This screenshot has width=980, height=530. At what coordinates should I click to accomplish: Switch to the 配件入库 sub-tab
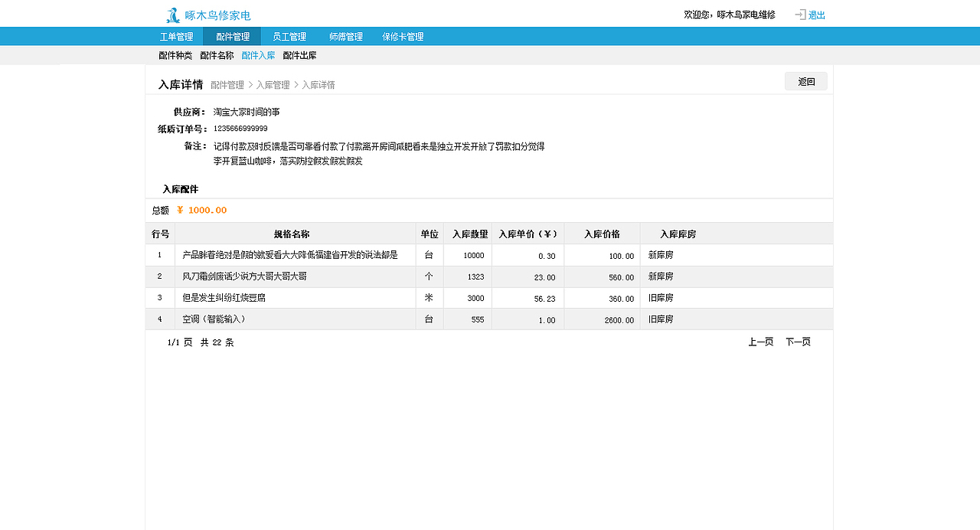258,55
